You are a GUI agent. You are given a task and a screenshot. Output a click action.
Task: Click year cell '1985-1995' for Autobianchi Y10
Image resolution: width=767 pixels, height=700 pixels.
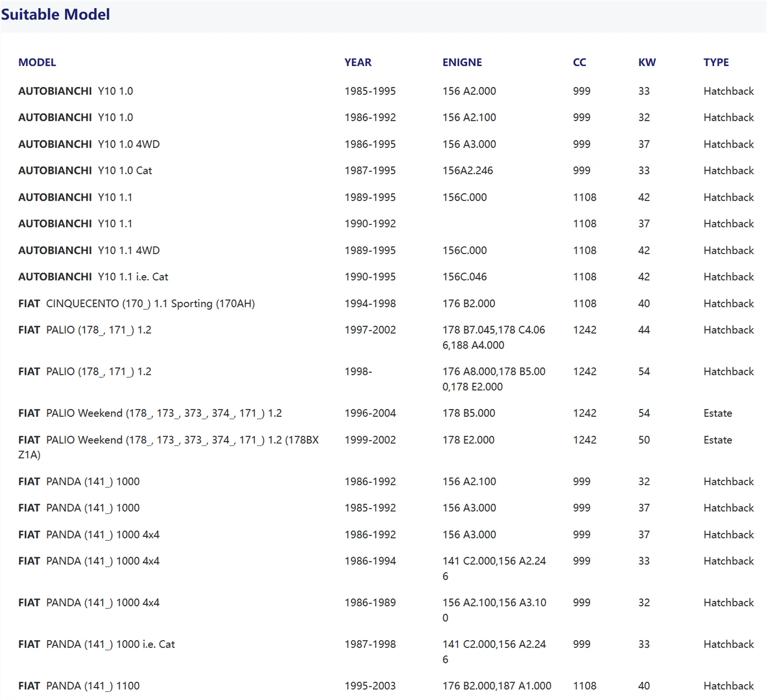pyautogui.click(x=370, y=91)
